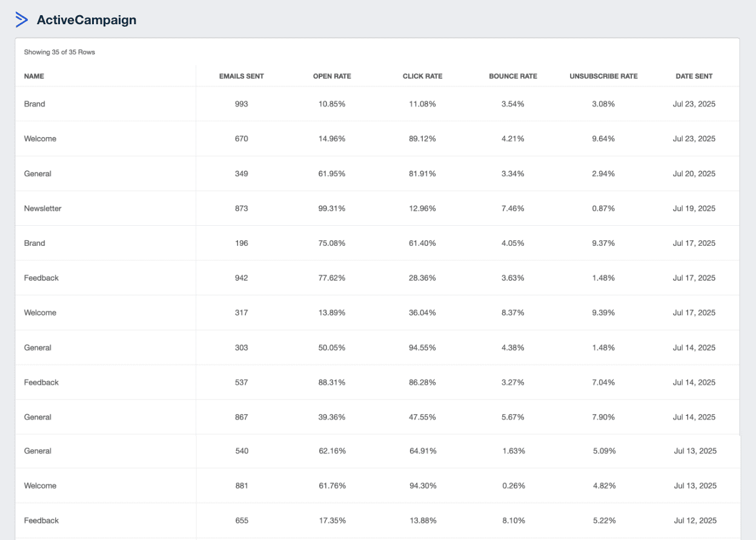This screenshot has height=540, width=756.
Task: Open the Newsletter campaign row
Action: [42, 208]
